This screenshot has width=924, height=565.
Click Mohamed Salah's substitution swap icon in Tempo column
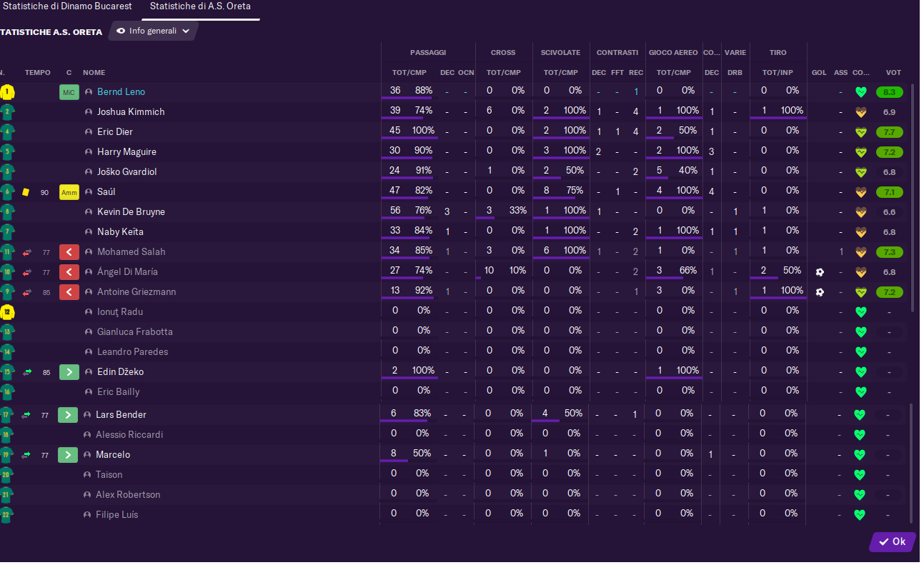point(27,252)
